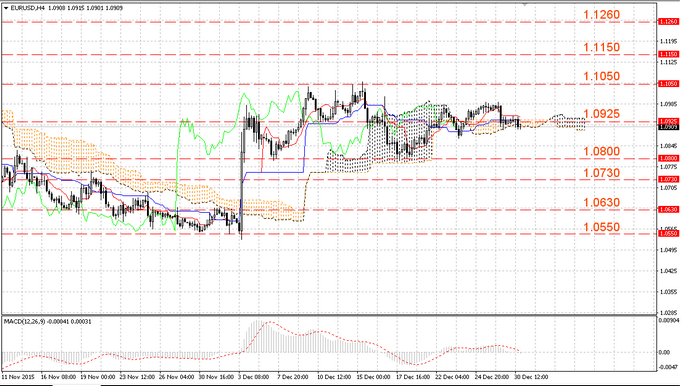Click the MACD(12,26,9) indicator label

pyautogui.click(x=24, y=321)
